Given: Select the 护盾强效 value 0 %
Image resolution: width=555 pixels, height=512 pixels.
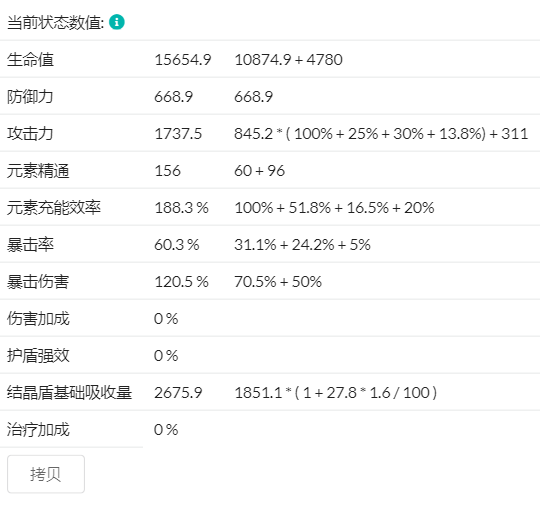Looking at the screenshot, I should [166, 356].
